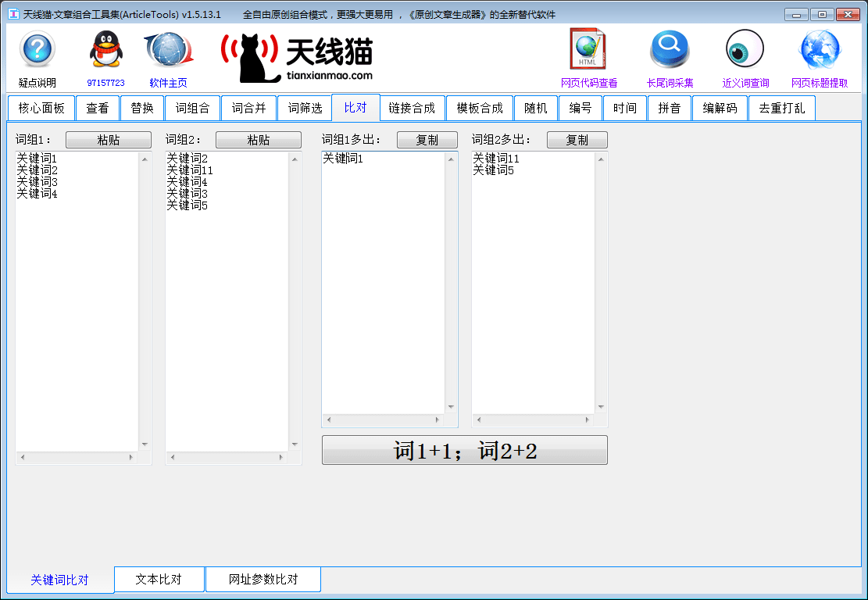Switch to 词筛选 tab

(x=305, y=108)
